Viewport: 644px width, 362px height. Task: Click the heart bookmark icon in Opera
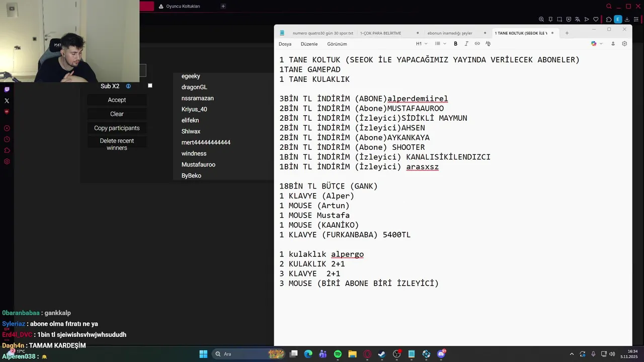coord(596,19)
